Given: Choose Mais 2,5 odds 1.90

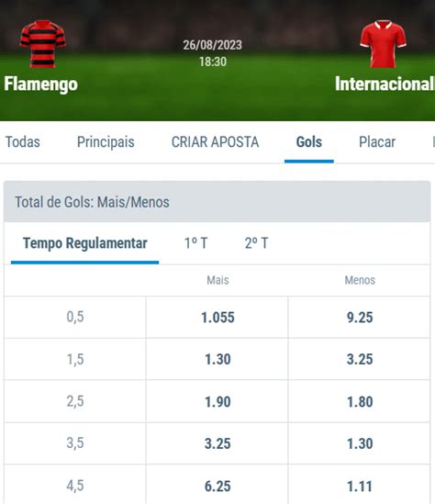Looking at the screenshot, I should tap(217, 402).
